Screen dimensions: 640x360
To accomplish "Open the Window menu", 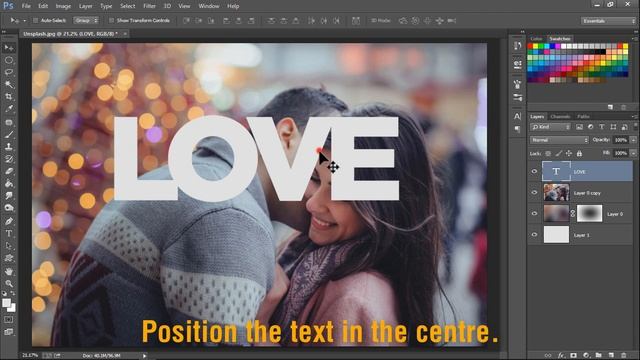I will tap(209, 6).
